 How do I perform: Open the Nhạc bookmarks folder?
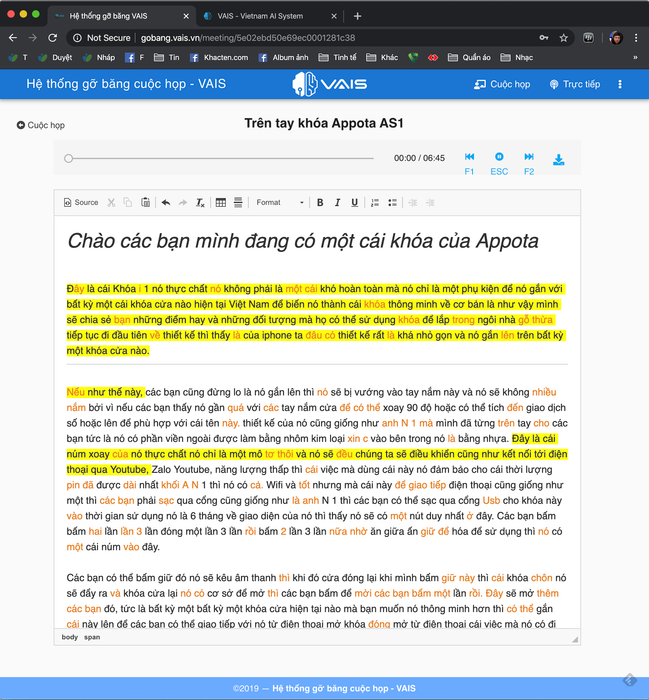tap(516, 58)
